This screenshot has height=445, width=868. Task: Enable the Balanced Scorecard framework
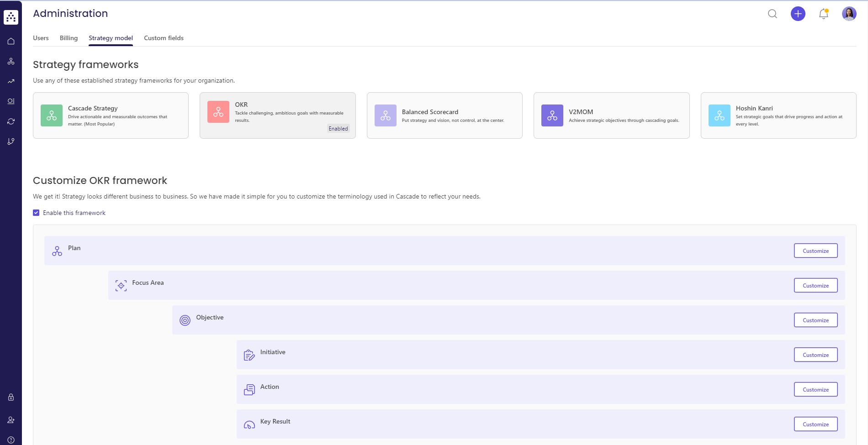[445, 115]
